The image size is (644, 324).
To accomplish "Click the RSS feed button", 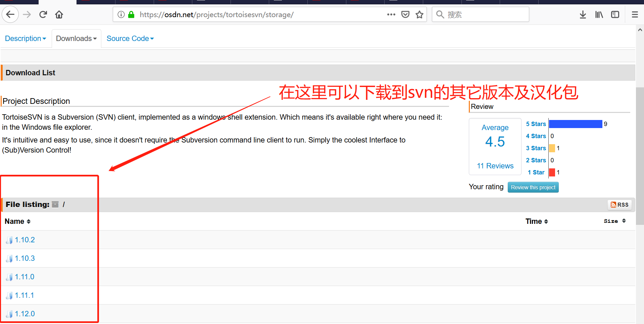I will tap(620, 205).
